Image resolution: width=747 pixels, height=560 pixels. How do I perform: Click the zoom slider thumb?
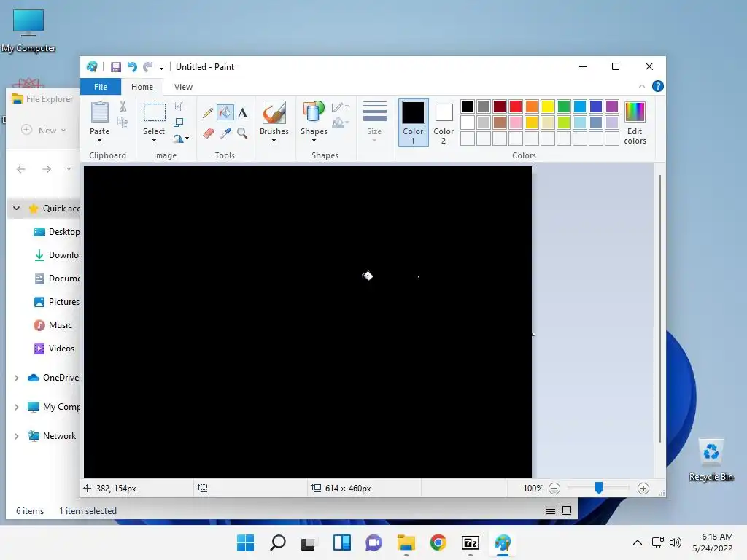coord(598,488)
